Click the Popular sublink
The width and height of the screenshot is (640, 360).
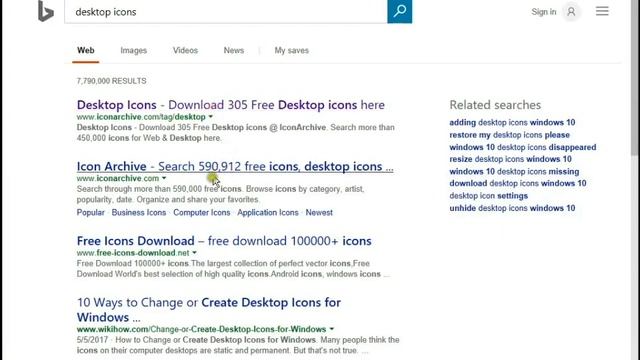(91, 212)
